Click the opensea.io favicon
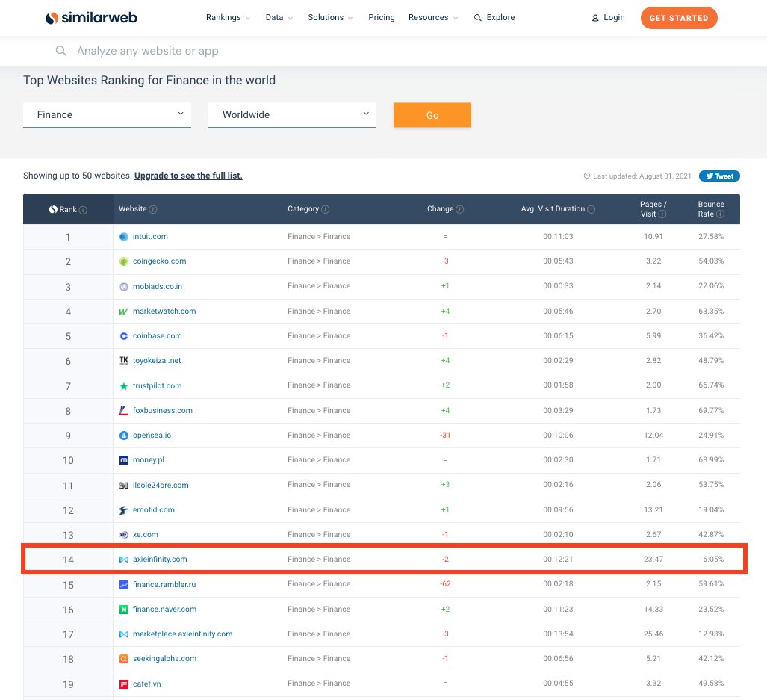Viewport: 767px width, 700px height. (124, 436)
